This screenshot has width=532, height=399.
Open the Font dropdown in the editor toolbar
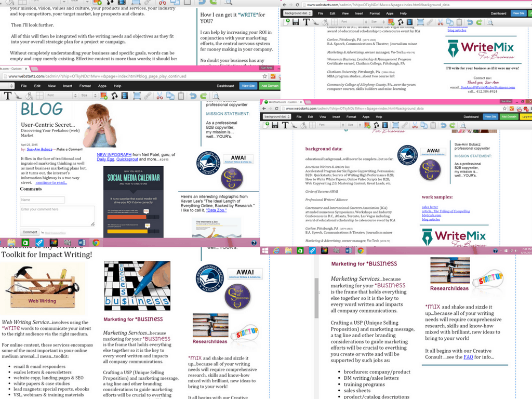click(61, 96)
